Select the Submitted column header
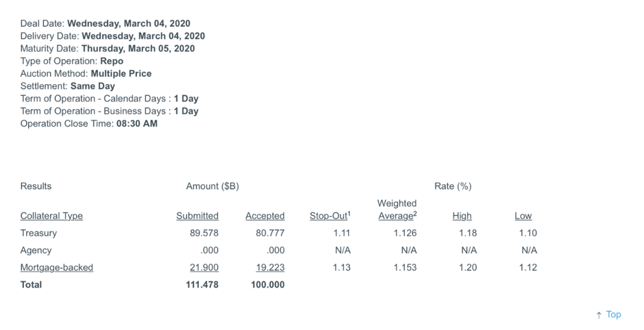Screen dimensions: 644x330 pyautogui.click(x=197, y=216)
